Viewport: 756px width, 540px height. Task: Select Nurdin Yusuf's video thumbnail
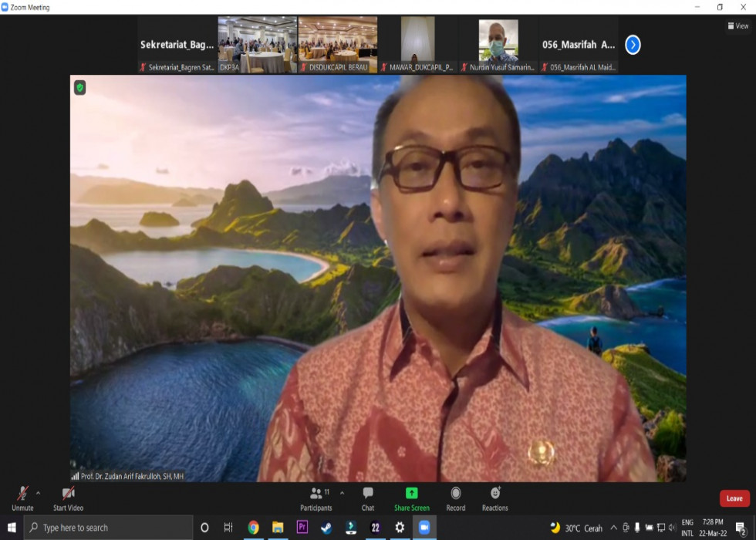point(498,44)
